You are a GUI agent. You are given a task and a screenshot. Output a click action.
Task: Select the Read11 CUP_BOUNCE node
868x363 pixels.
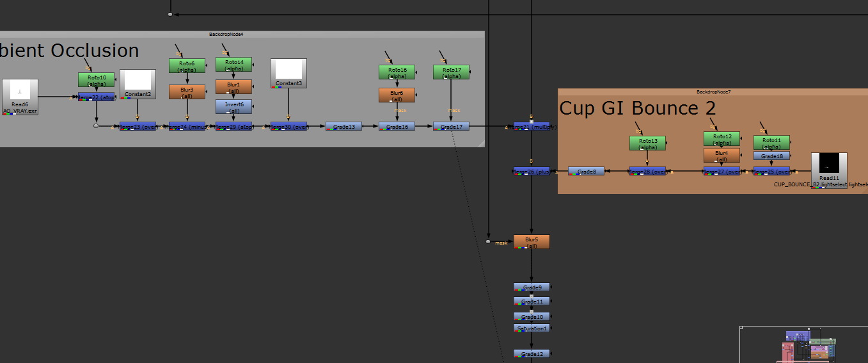tap(829, 170)
